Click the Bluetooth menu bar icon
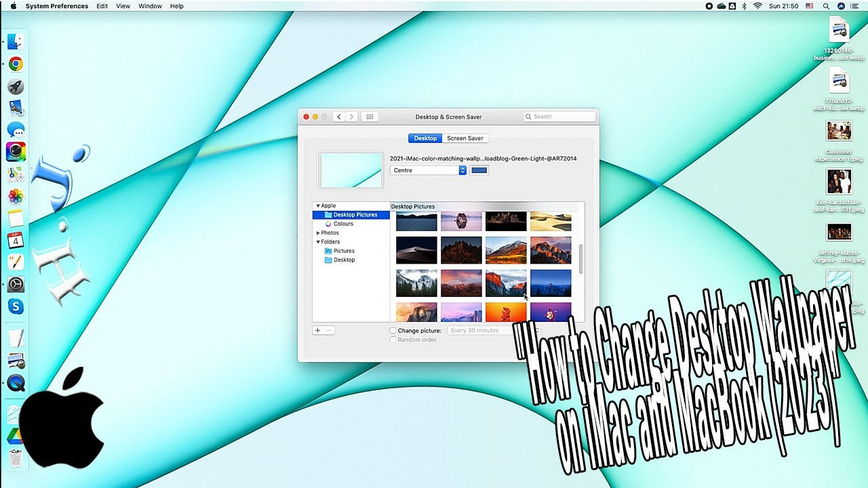Viewport: 868px width, 488px height. pos(744,6)
